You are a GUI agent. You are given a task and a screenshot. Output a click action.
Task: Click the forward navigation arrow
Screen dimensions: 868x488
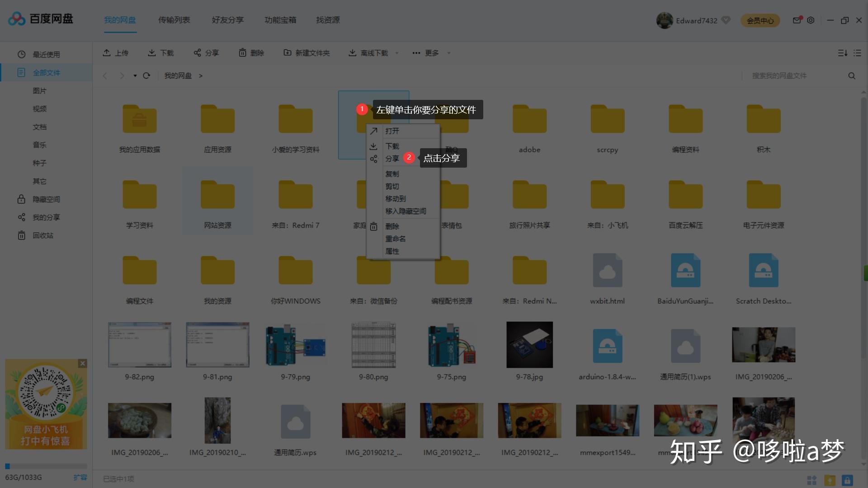tap(122, 75)
